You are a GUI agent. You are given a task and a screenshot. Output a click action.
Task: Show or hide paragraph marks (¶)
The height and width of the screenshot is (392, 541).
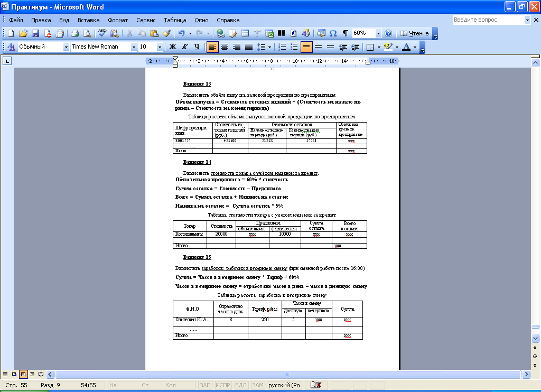[x=346, y=33]
